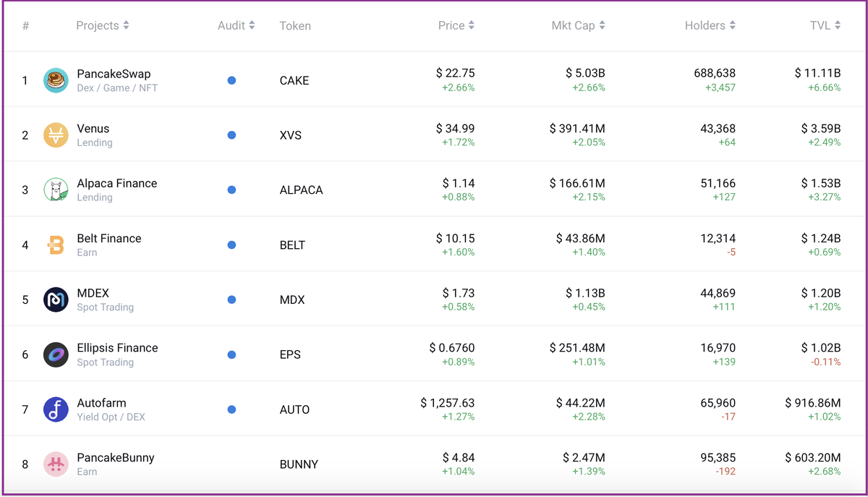This screenshot has width=868, height=497.
Task: Click the audit dot in the PancakeSwap row
Action: coord(231,80)
